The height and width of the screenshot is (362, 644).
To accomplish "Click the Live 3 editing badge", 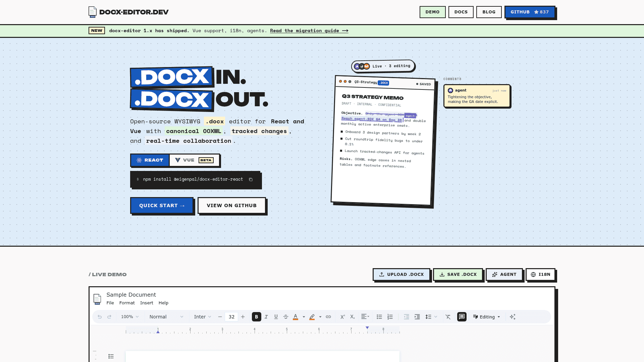I will point(383,66).
